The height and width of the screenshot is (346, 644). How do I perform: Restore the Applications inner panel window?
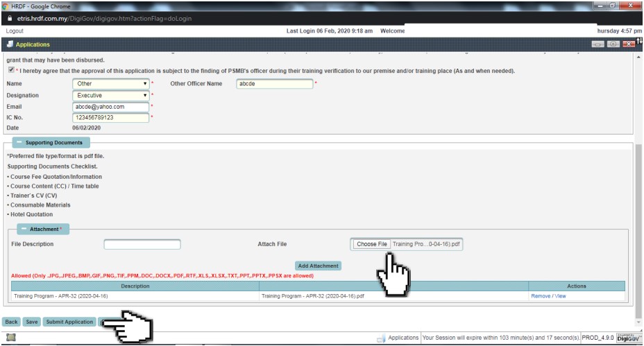coord(612,44)
